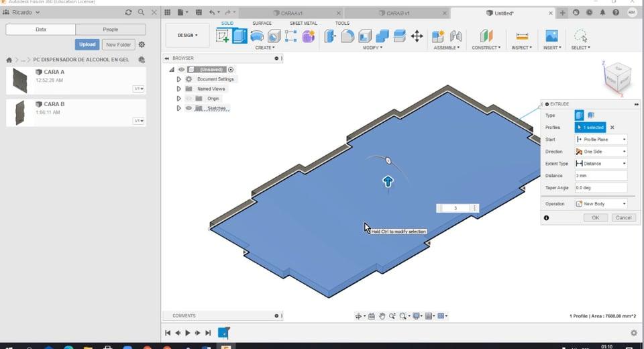Viewport: 644px width, 349px height.
Task: Play the timeline
Action: [188, 333]
